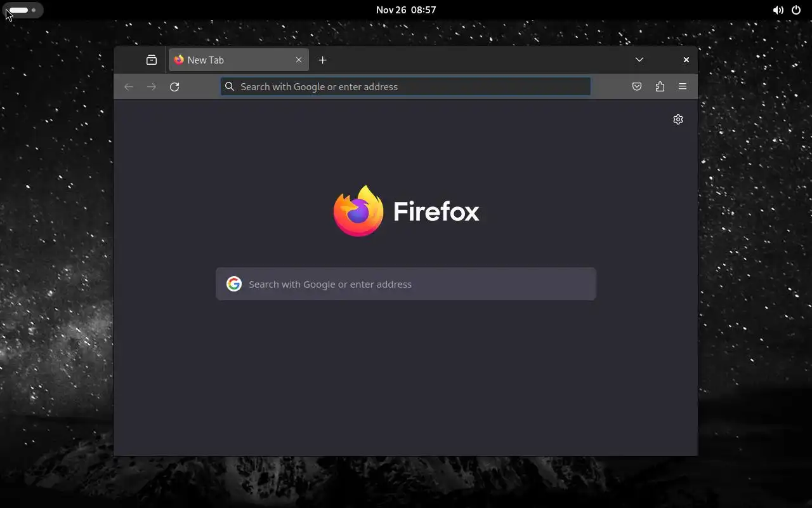Go back one page arrow
Image resolution: width=812 pixels, height=508 pixels.
pos(129,86)
